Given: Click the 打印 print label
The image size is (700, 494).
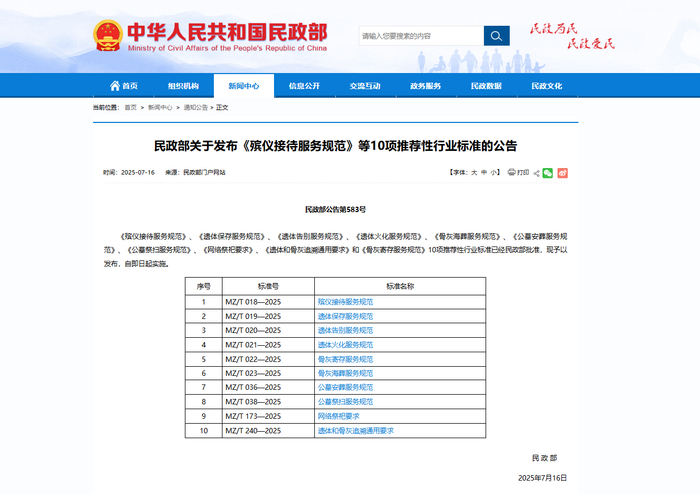Looking at the screenshot, I should (x=523, y=172).
